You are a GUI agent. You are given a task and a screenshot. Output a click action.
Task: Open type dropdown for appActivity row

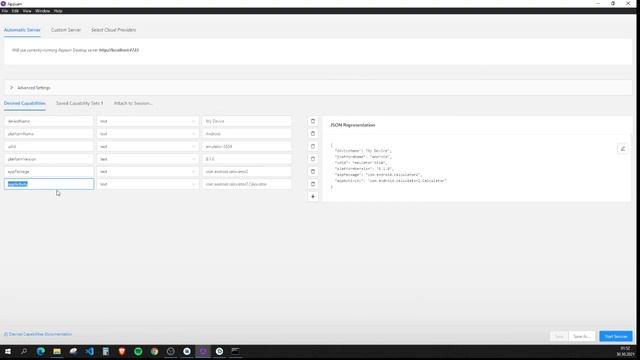(x=147, y=184)
